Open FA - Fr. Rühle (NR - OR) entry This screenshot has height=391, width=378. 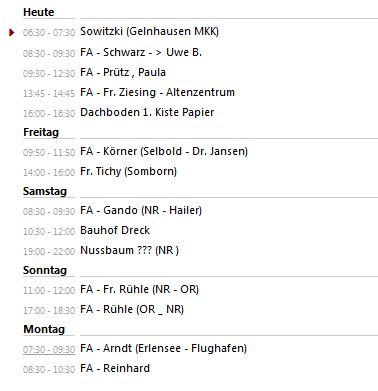coord(139,289)
